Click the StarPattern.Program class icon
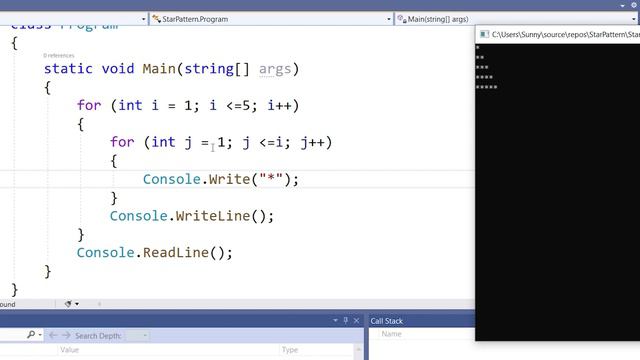 (x=156, y=19)
